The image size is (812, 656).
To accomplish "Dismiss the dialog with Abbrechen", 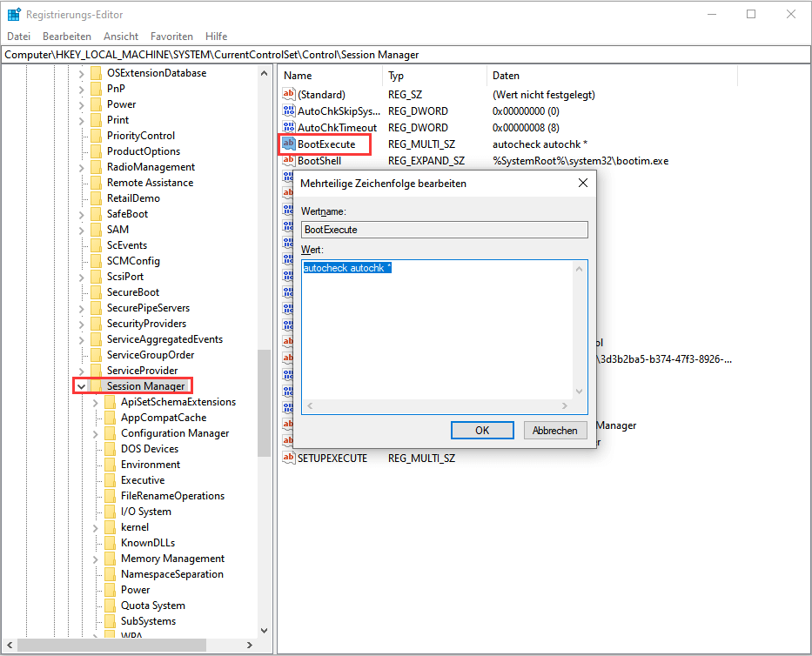I will pyautogui.click(x=554, y=430).
